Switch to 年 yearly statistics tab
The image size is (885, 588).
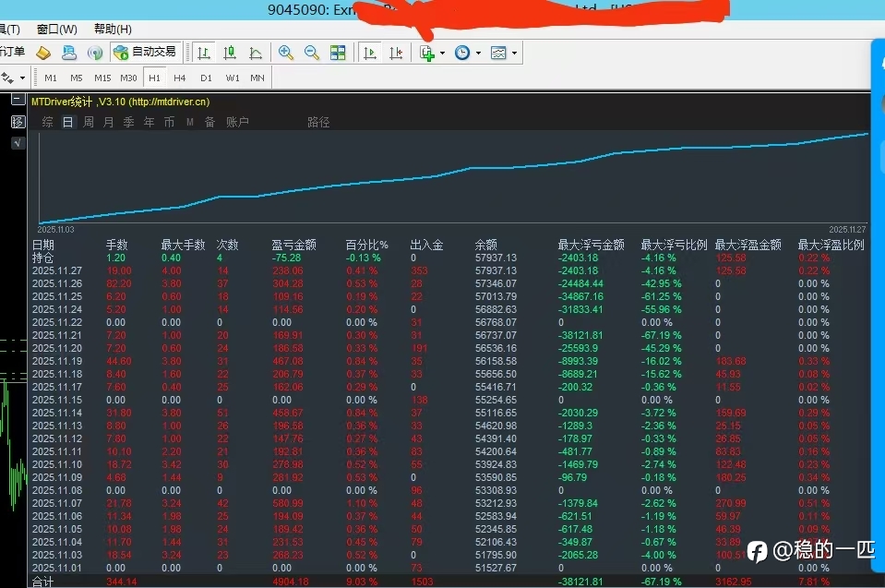coord(149,122)
